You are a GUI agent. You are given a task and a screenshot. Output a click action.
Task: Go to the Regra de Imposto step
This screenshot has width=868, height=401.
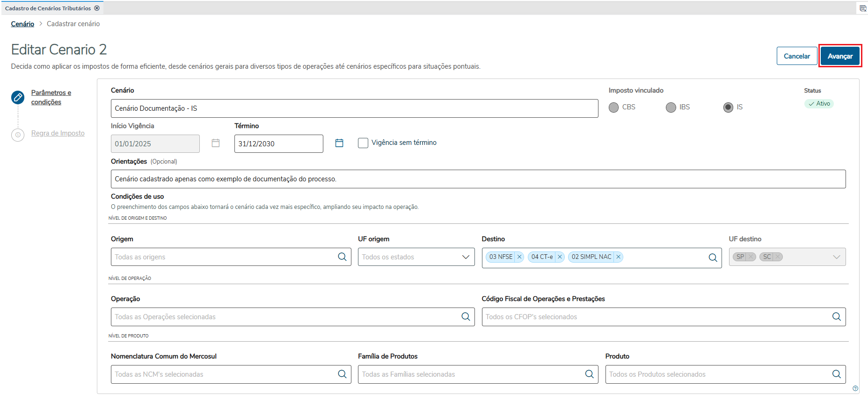pos(58,133)
